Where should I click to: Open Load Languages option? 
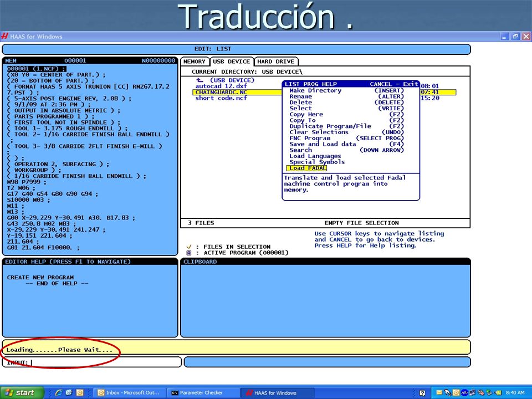(x=315, y=156)
